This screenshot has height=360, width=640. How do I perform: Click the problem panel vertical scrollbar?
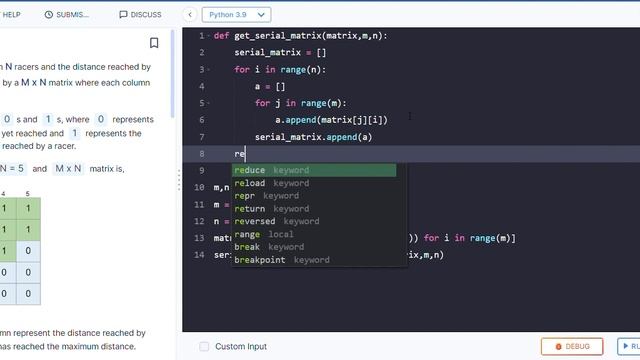173,73
